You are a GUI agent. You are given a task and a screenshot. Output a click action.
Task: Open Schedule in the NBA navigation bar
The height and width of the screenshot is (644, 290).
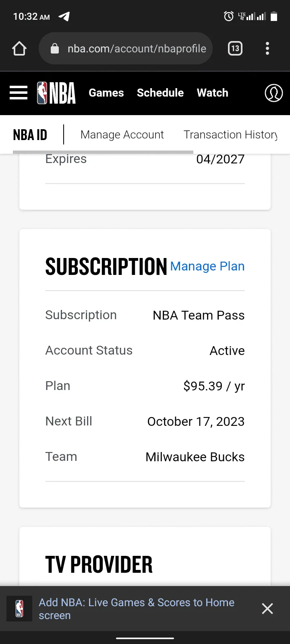(160, 93)
